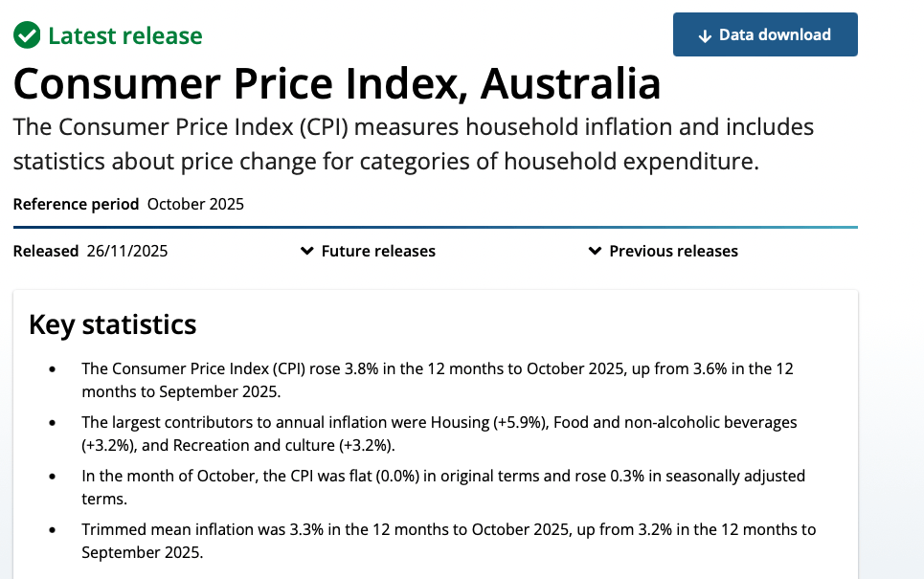Click the down-arrow icon in Data download
Image resolution: width=924 pixels, height=579 pixels.
pyautogui.click(x=706, y=35)
